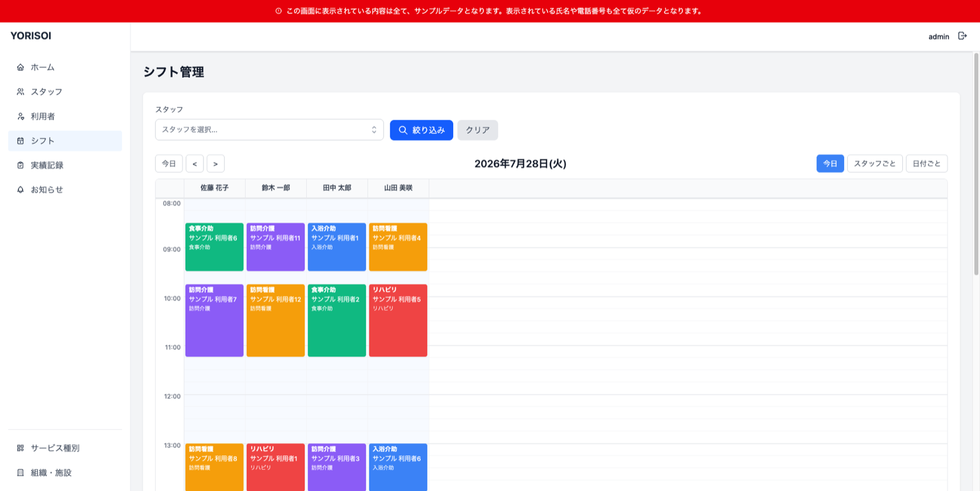Switch to 日付ごと view
The image size is (980, 491).
(927, 164)
